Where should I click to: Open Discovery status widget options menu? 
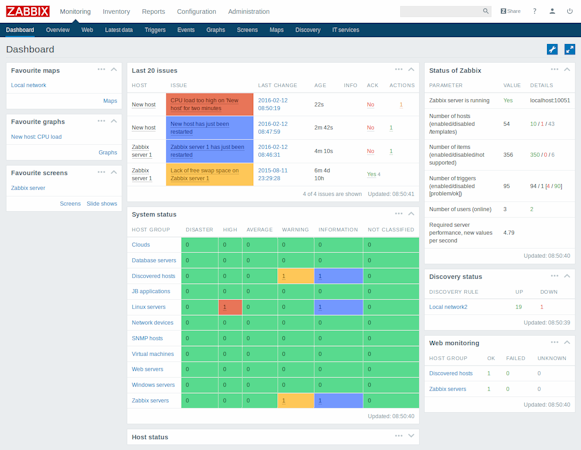[x=554, y=276]
